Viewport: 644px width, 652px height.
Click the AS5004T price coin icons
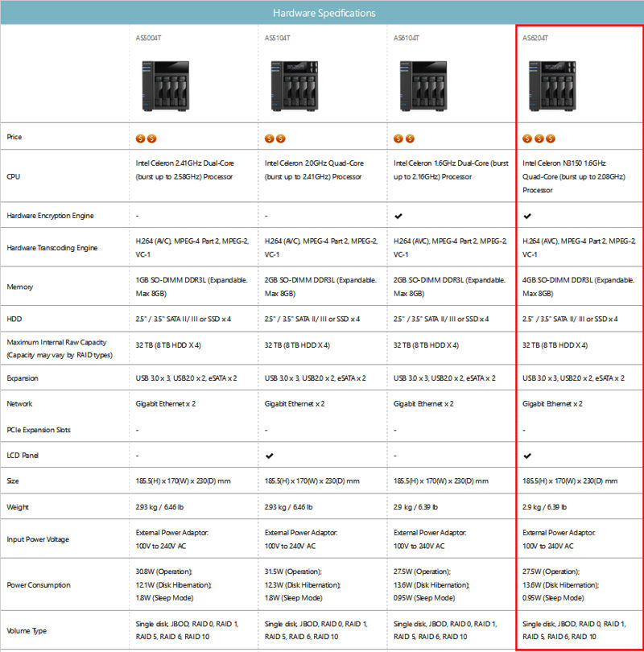pos(146,138)
